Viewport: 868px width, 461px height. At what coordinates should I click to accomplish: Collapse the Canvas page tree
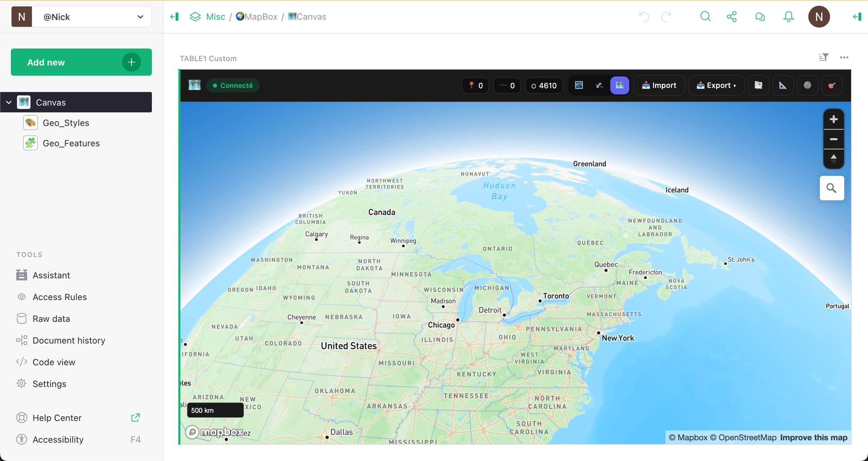coord(9,103)
